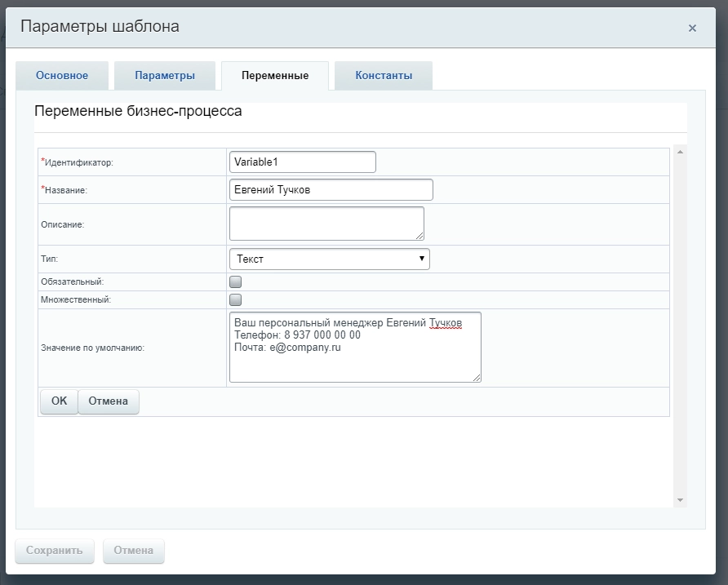Enable the Обязательный checkbox
This screenshot has width=728, height=585.
pyautogui.click(x=236, y=281)
